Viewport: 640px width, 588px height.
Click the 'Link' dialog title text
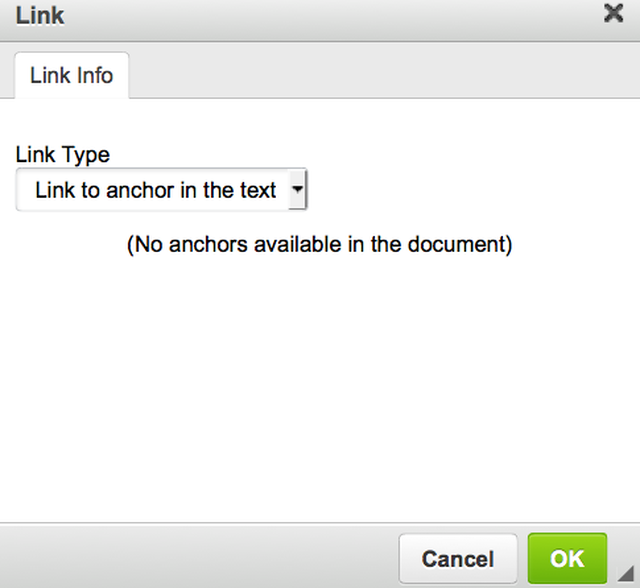41,14
